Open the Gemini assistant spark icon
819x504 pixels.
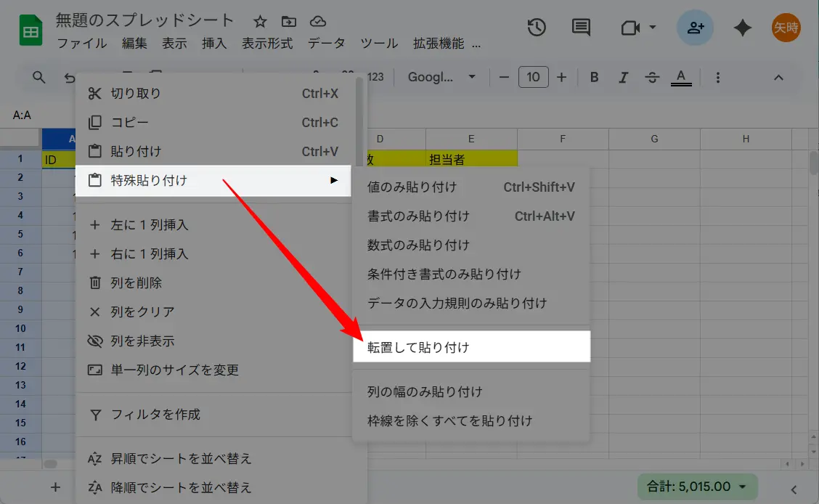point(742,27)
